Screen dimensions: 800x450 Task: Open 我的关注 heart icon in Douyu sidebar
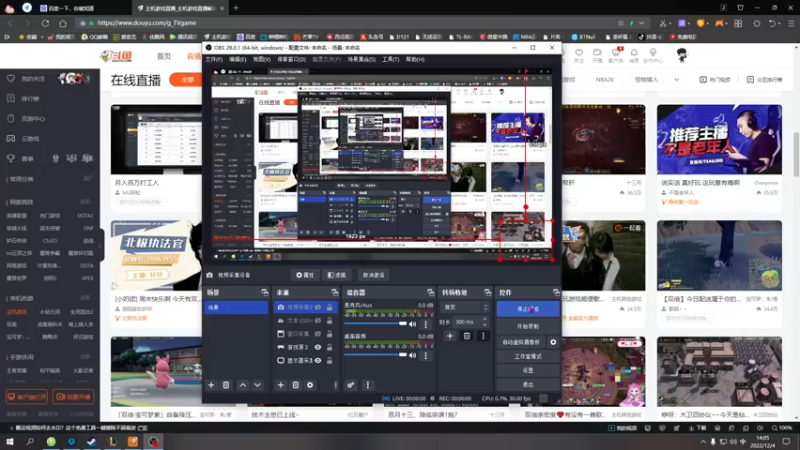pos(11,79)
